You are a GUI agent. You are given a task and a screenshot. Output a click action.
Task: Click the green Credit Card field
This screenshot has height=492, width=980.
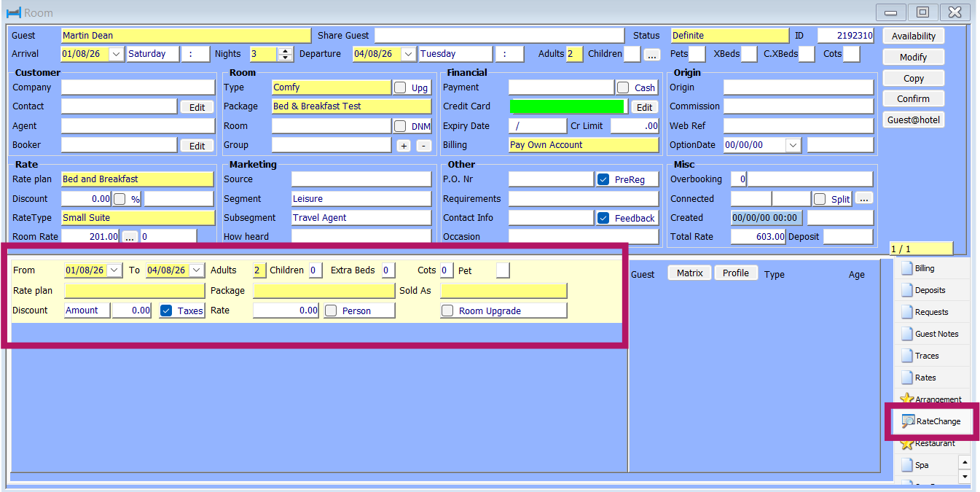[567, 106]
